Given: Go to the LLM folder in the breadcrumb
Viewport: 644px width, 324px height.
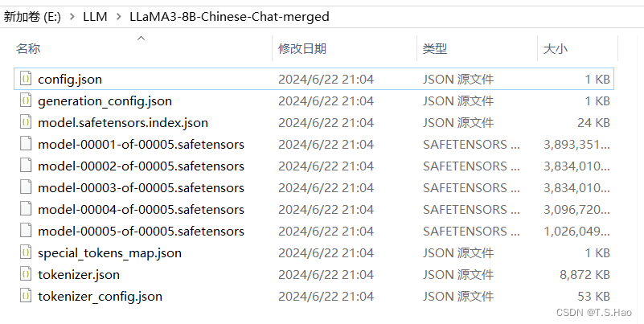Looking at the screenshot, I should pos(95,17).
